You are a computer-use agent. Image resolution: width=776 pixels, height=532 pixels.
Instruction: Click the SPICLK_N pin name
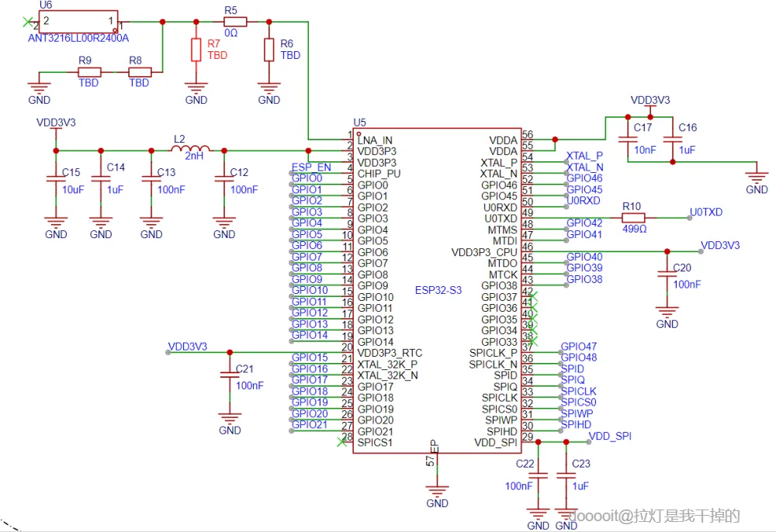[493, 364]
